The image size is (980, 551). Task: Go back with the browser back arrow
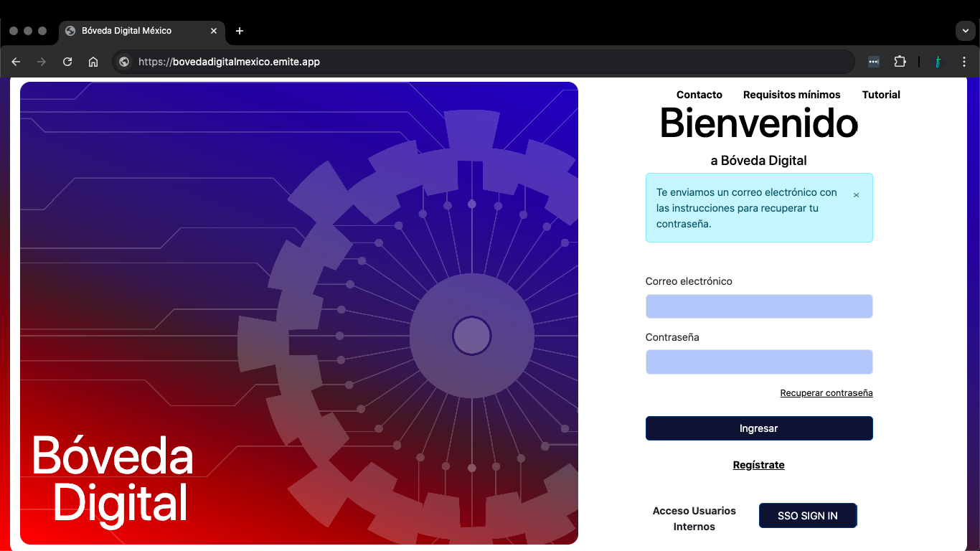[16, 62]
